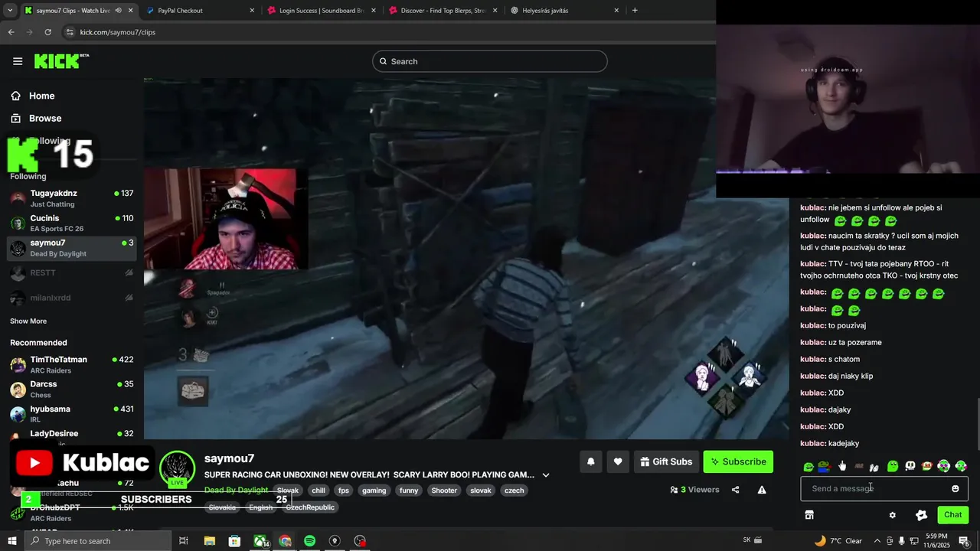Insert the first green smiley quick emote
980x551 pixels.
coord(808,466)
